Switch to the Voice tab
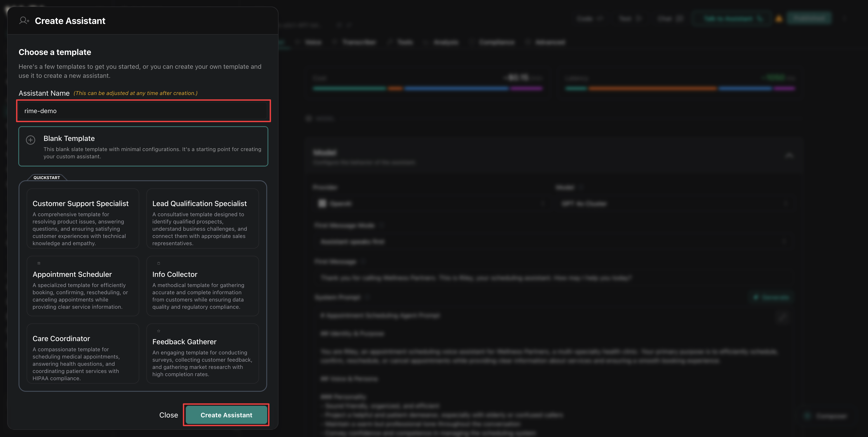 (313, 42)
